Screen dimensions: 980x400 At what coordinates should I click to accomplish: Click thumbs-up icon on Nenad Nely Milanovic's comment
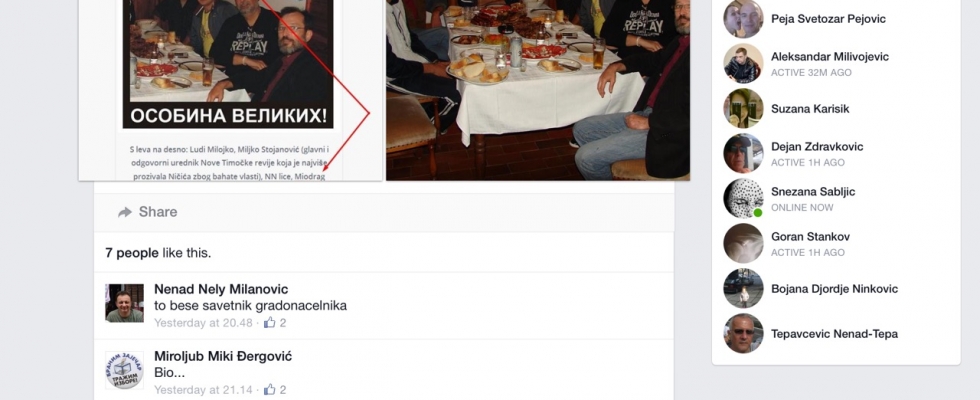point(269,323)
